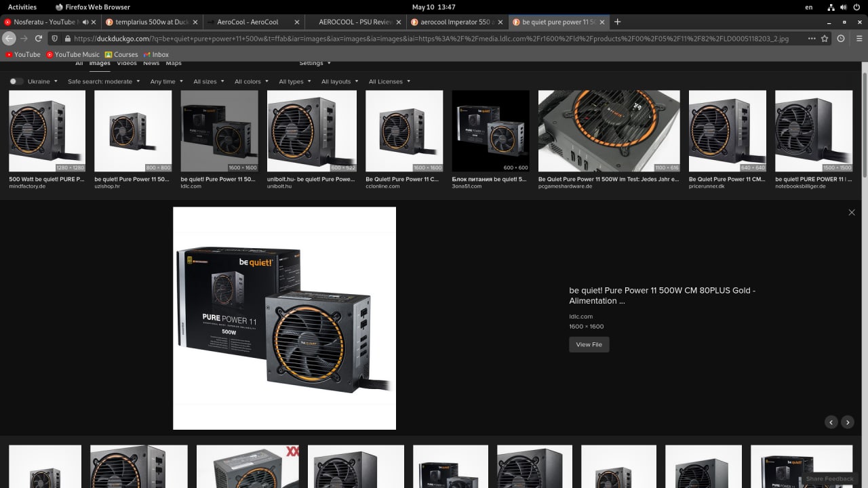The image size is (868, 488).
Task: Click the large Pure Power 11 preview image
Action: pos(284,319)
